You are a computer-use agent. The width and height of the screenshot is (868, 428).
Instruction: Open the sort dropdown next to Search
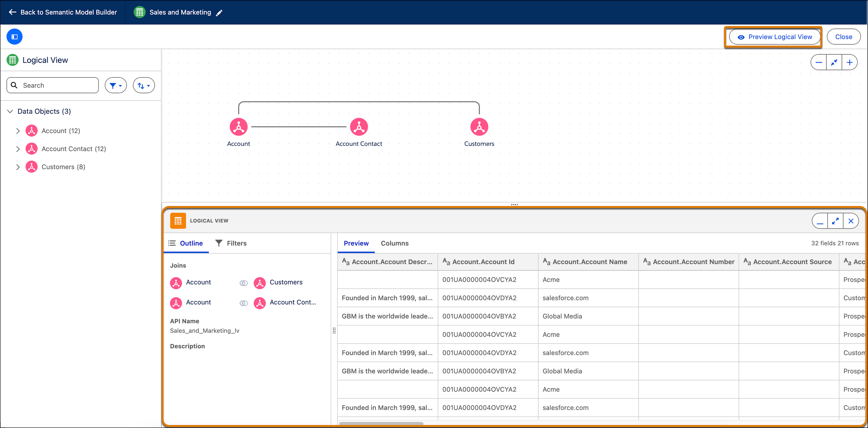(x=144, y=85)
